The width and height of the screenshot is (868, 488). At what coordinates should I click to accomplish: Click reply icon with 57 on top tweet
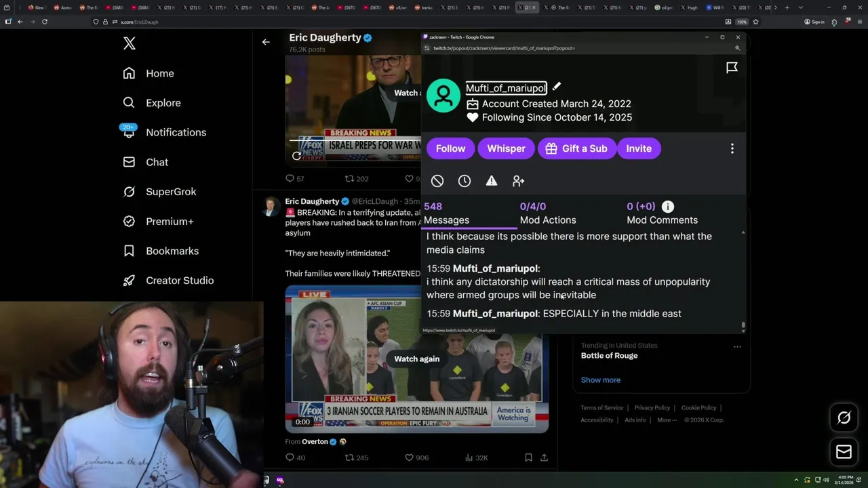[x=290, y=178]
